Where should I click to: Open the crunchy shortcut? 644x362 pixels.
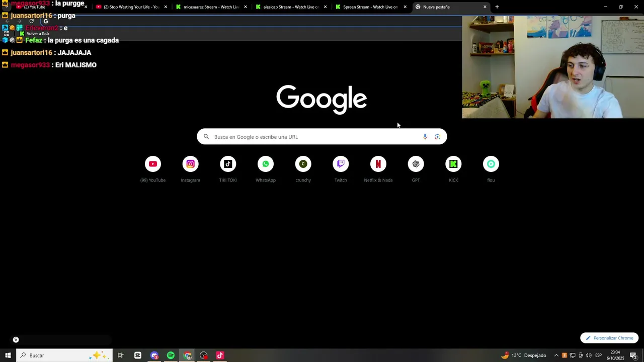pyautogui.click(x=303, y=169)
